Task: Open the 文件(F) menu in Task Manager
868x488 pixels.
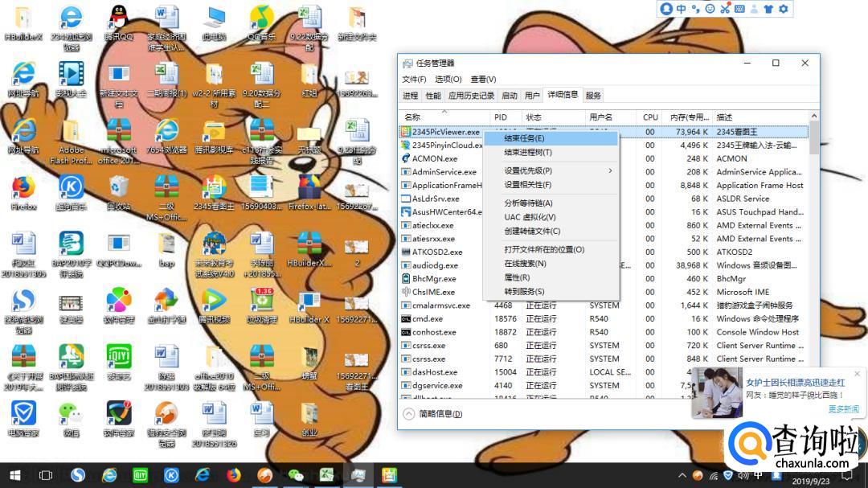Action: pos(414,80)
